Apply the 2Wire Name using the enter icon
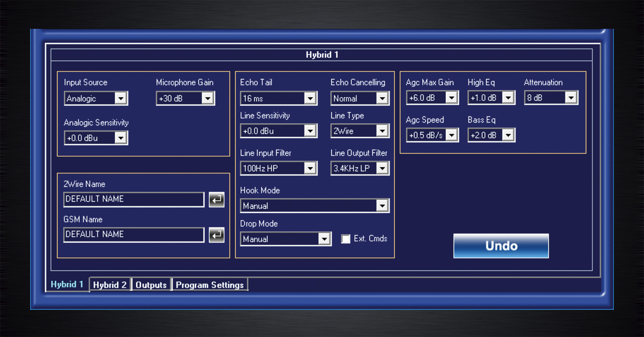The image size is (644, 337). (217, 199)
